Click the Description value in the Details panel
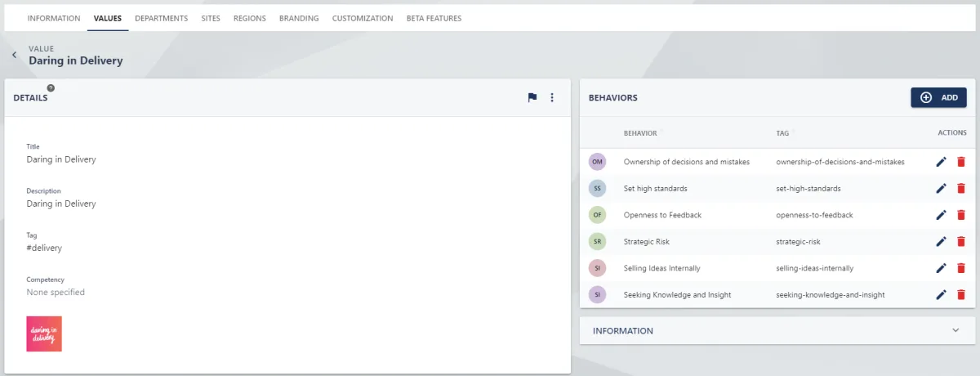 click(61, 204)
